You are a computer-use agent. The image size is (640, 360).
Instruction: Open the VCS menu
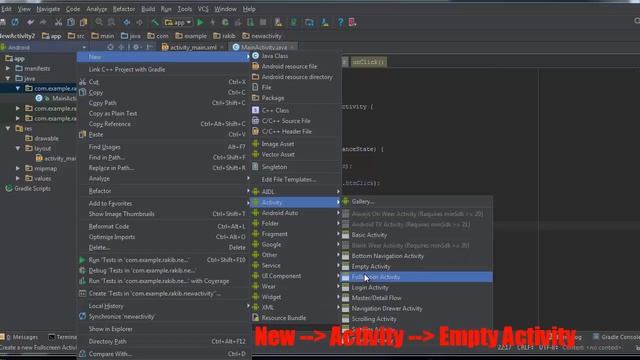203,9
